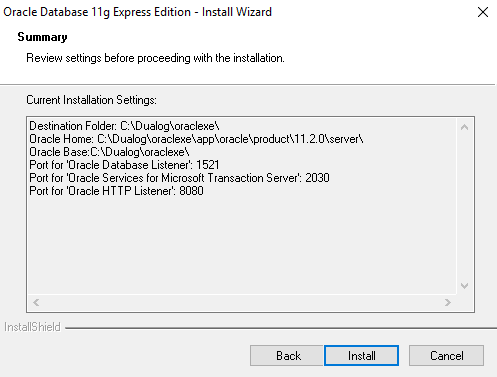Click the InstallShield label
Image resolution: width=497 pixels, height=377 pixels.
point(32,327)
